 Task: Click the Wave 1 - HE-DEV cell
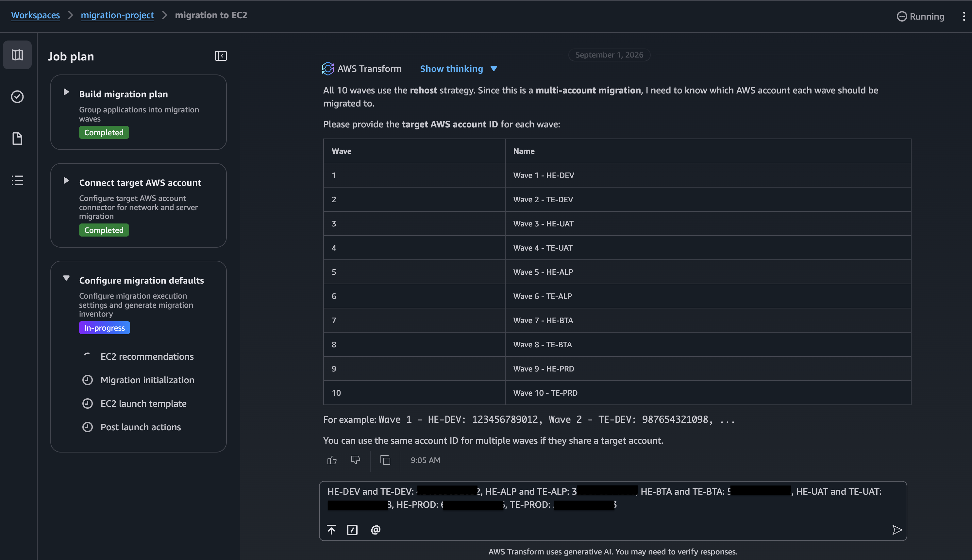[x=708, y=175]
